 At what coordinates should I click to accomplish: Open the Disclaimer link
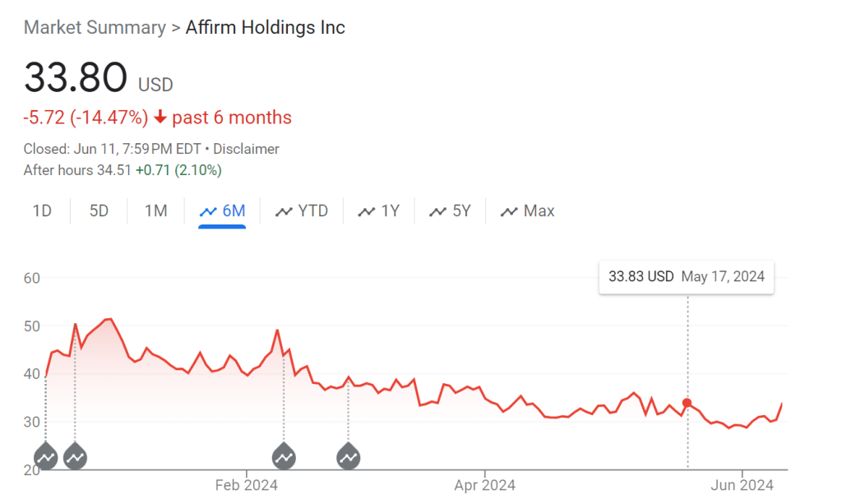(x=247, y=149)
